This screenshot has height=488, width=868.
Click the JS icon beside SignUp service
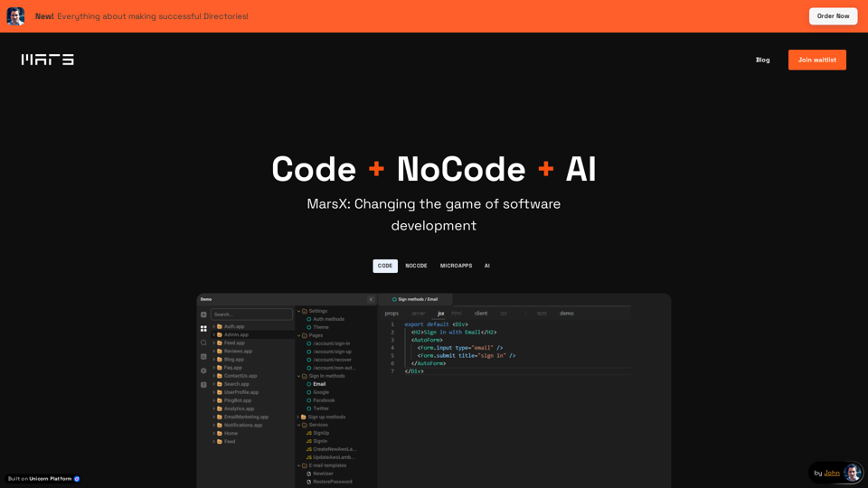[309, 433]
